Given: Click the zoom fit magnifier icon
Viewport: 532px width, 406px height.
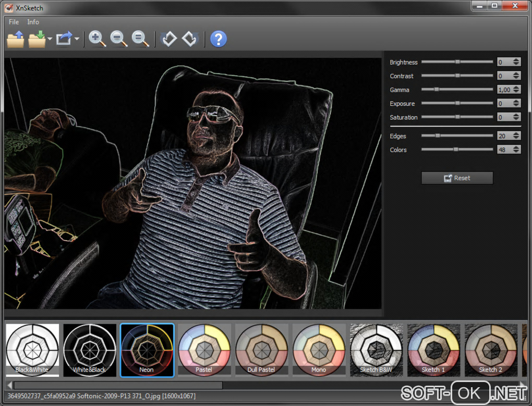Looking at the screenshot, I should click(140, 39).
